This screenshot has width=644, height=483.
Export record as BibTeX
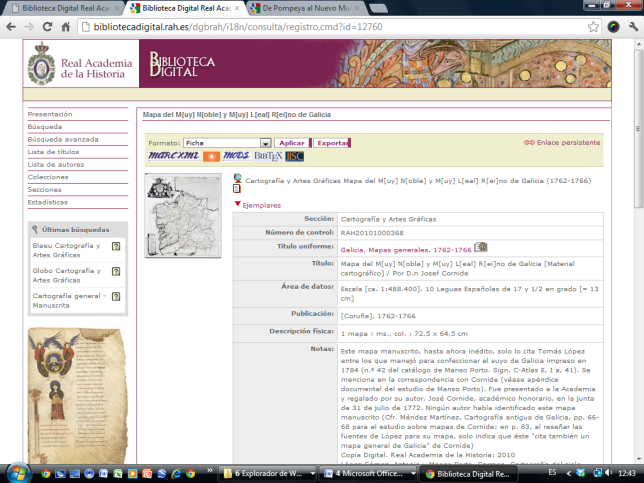pyautogui.click(x=268, y=156)
